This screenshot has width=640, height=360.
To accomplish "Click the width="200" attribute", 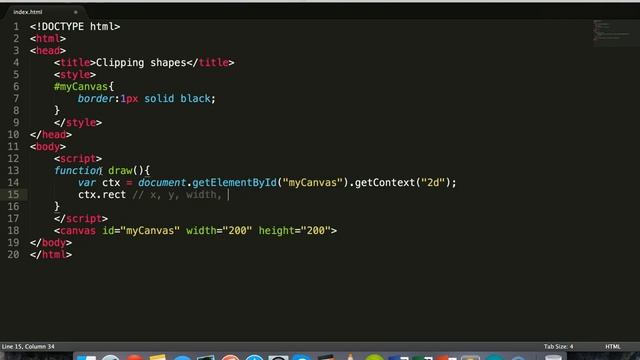I will 219,231.
